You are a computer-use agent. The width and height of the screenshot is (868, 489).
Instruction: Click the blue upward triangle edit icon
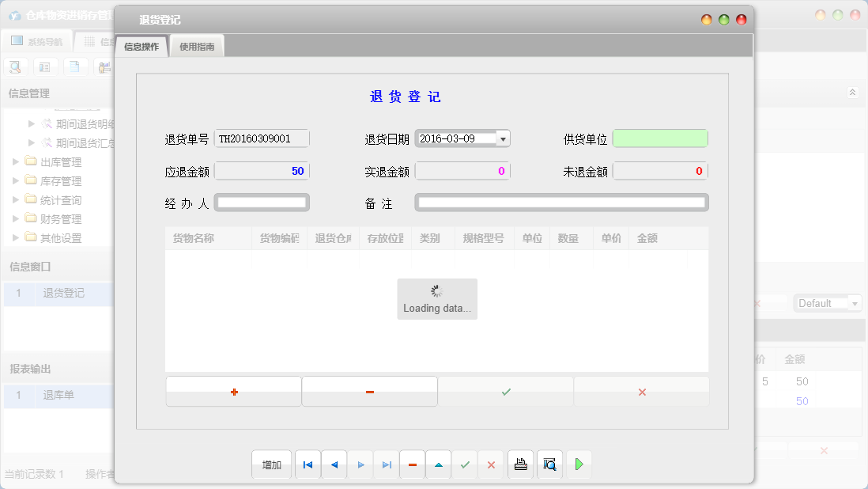pos(438,464)
